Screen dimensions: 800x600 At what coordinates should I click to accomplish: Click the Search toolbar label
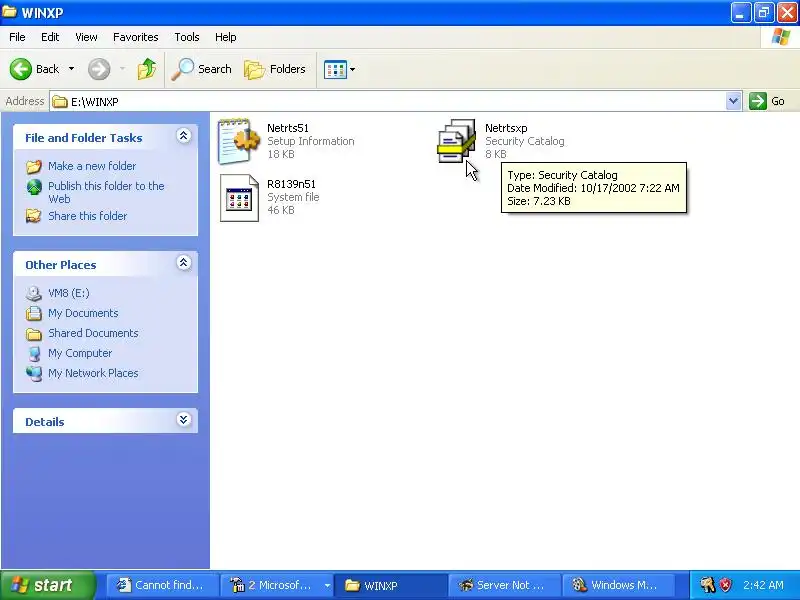click(x=215, y=69)
